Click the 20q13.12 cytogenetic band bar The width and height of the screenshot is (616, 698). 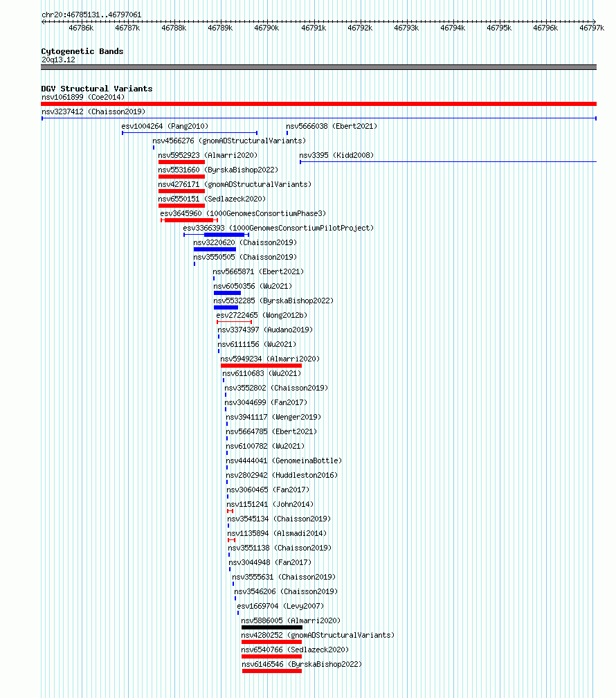click(318, 67)
